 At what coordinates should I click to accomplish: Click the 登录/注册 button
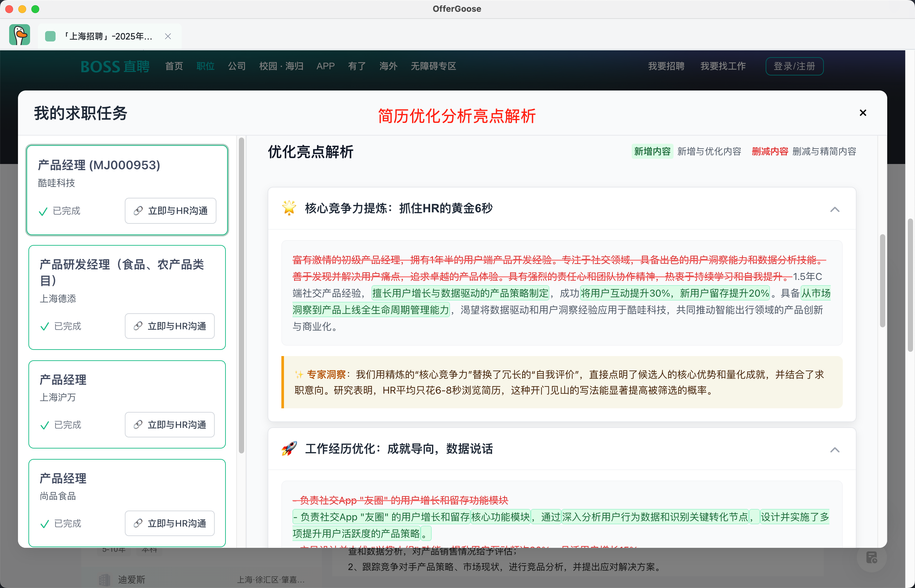(x=794, y=66)
